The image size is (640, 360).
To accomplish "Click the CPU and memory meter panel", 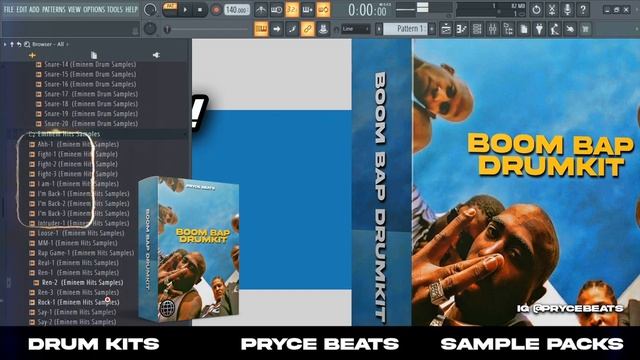I will coord(491,10).
